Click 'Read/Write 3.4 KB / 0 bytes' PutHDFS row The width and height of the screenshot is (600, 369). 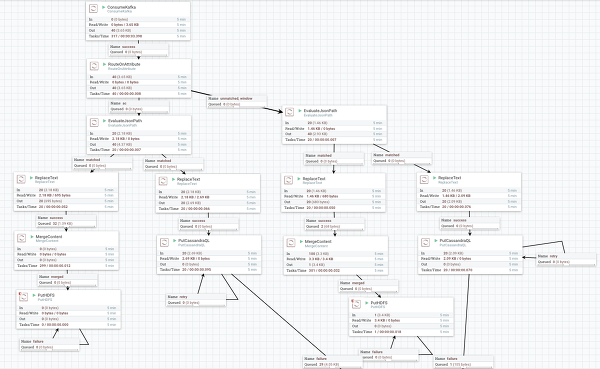tap(401, 320)
